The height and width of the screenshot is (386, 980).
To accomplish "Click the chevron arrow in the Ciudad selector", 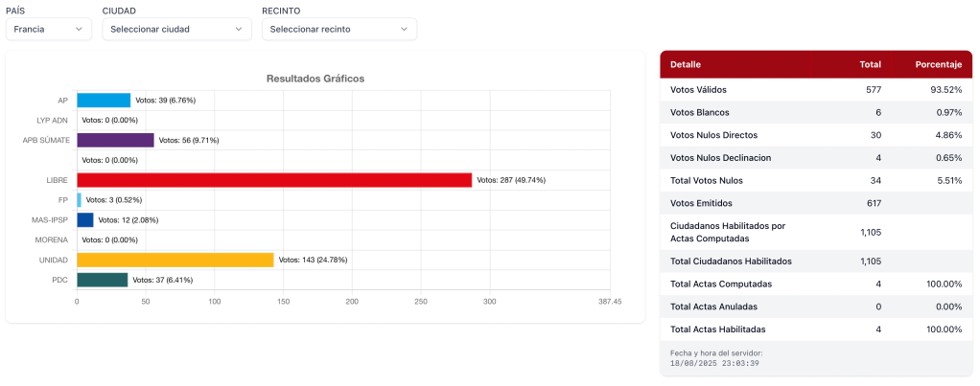I will click(240, 29).
